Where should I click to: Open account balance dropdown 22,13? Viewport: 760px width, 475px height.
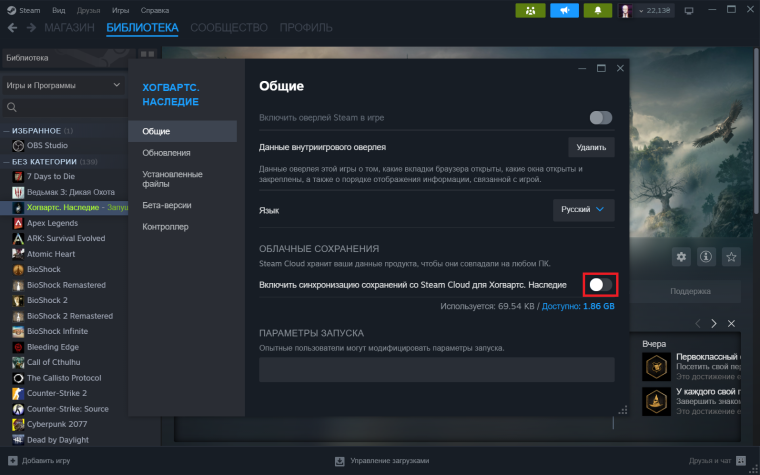point(655,11)
